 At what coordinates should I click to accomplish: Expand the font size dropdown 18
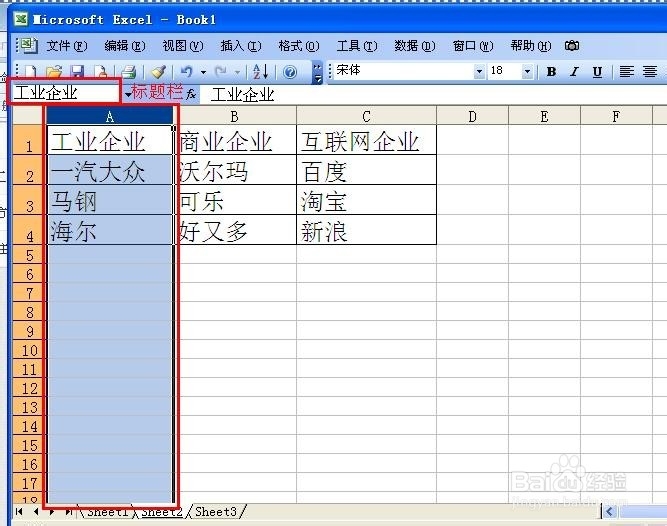(527, 71)
